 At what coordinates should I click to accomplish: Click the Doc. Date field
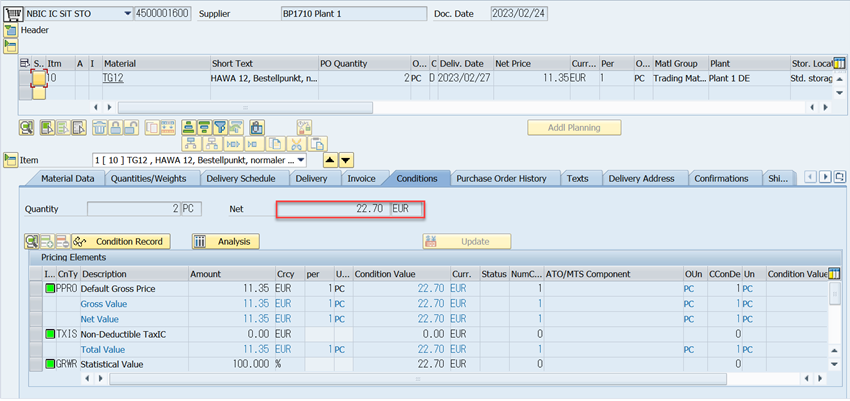pyautogui.click(x=519, y=14)
